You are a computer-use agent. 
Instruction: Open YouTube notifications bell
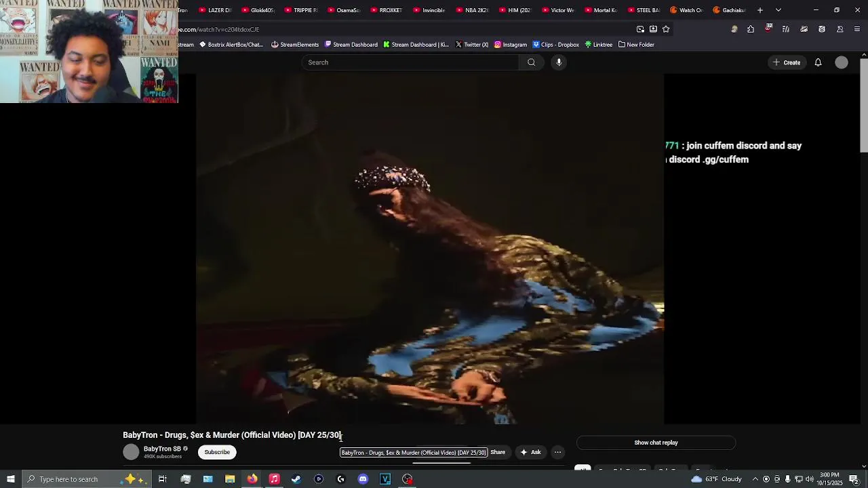(818, 62)
